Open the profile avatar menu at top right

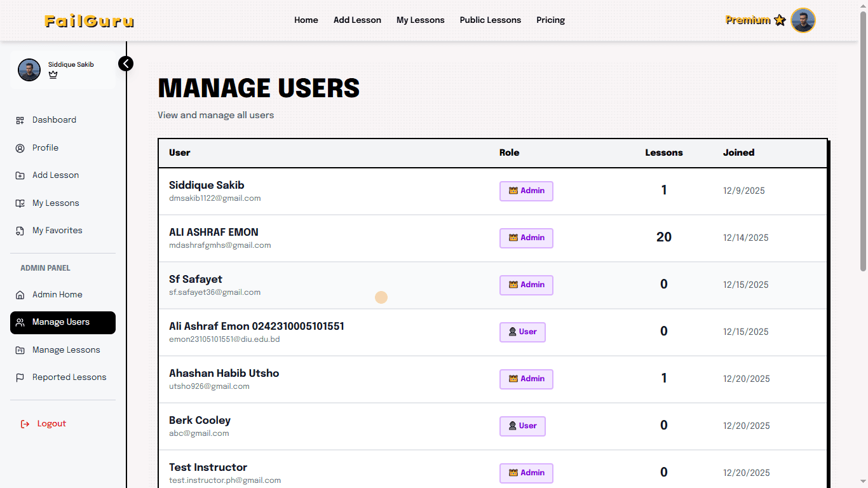tap(803, 20)
